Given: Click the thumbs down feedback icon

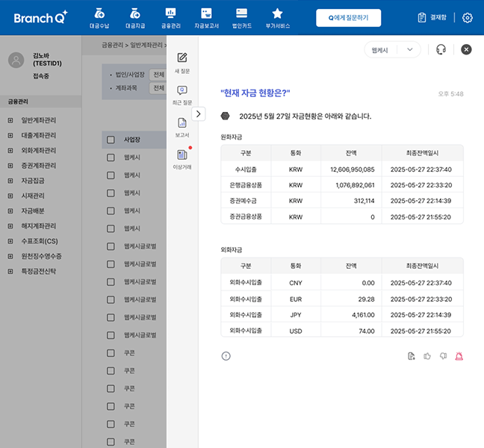Looking at the screenshot, I should pyautogui.click(x=444, y=356).
